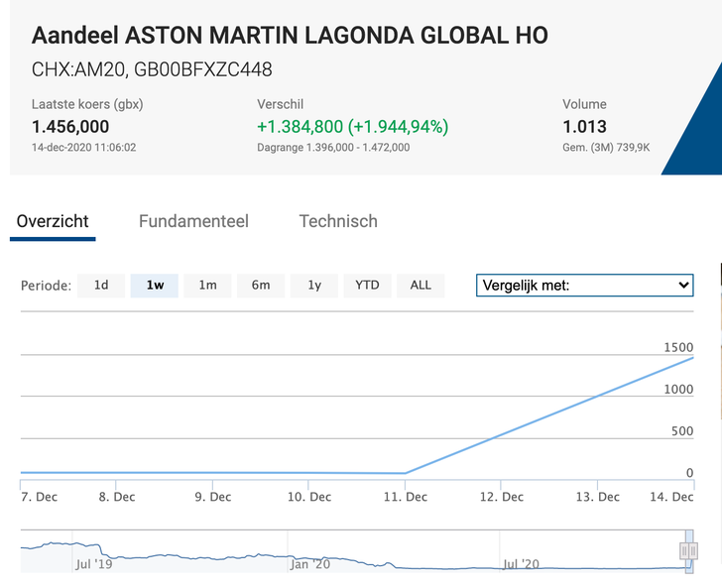Click the ASTON MARTIN LAGONDA share title
This screenshot has height=588, width=722.
click(290, 37)
